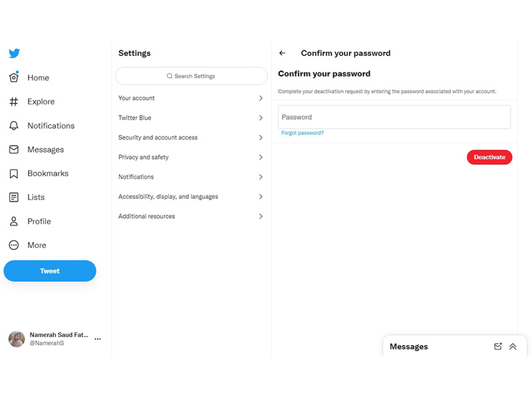Open Lists via the list icon
The image size is (532, 399).
13,197
